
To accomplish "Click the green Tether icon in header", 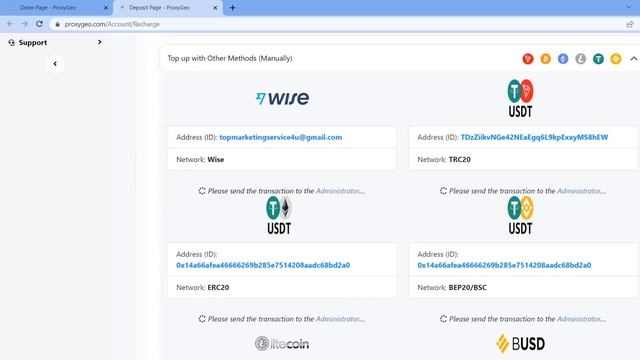I will click(x=598, y=59).
